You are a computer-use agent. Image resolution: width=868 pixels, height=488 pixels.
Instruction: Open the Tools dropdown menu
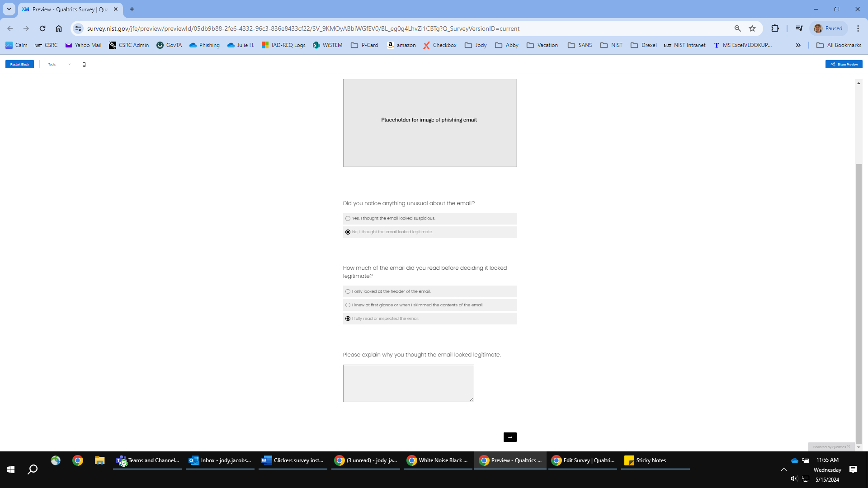pos(59,65)
